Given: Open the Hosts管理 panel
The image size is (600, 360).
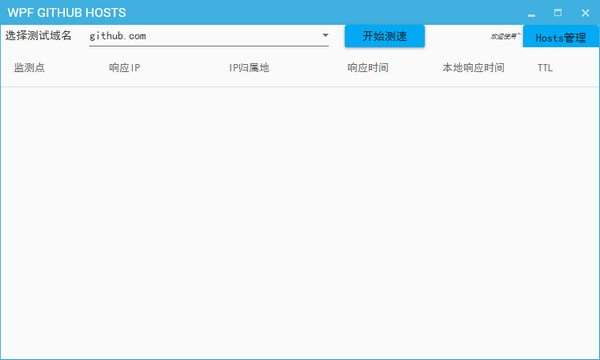Looking at the screenshot, I should coord(561,37).
